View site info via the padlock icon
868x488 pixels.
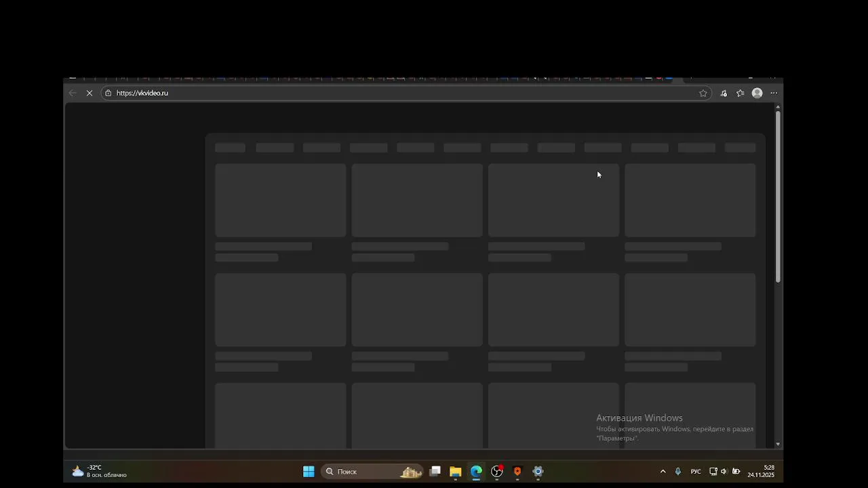[108, 93]
